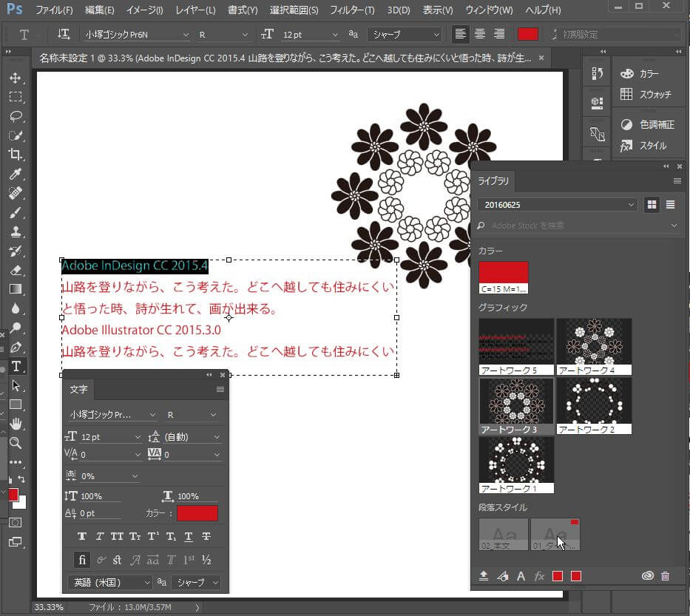The image size is (690, 616).
Task: Open Libraries panel flyout menu
Action: tap(677, 181)
